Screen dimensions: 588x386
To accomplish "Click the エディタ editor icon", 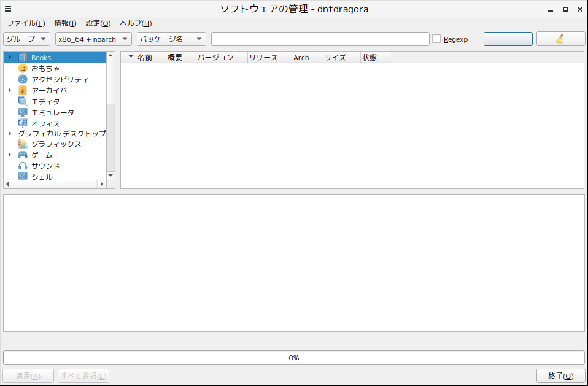I will click(23, 101).
